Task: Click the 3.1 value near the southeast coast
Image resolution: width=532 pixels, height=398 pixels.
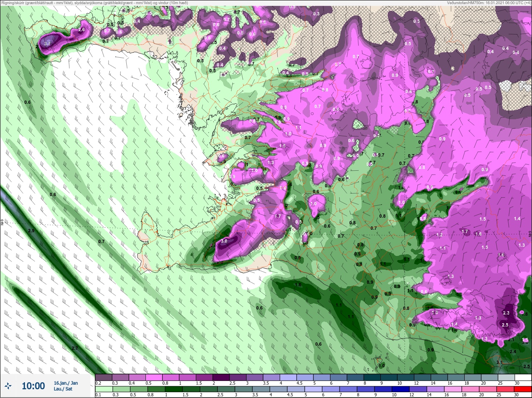Action: (500, 363)
